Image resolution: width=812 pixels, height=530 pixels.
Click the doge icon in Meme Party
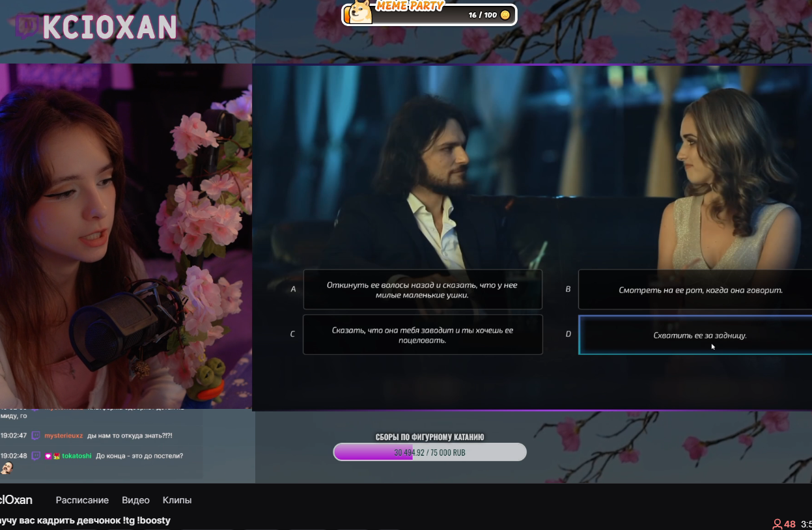pyautogui.click(x=358, y=12)
